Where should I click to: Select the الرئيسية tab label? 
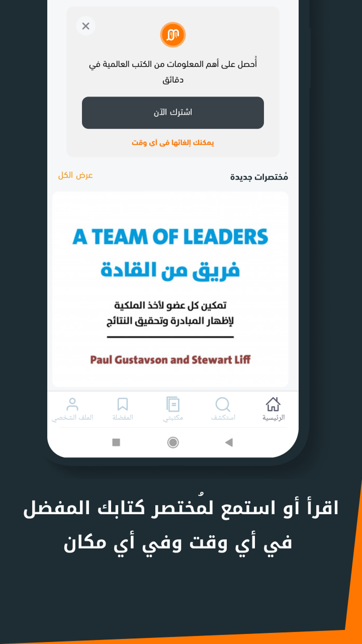click(273, 417)
